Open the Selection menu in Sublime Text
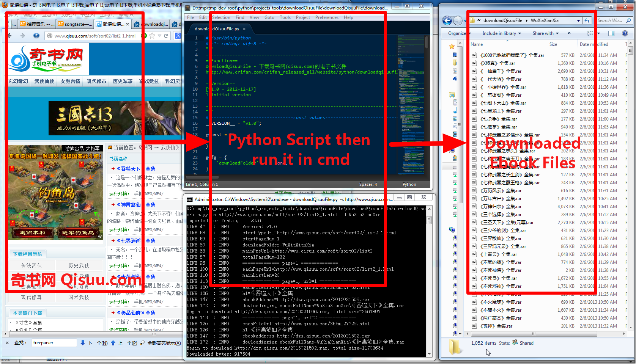 coord(221,17)
